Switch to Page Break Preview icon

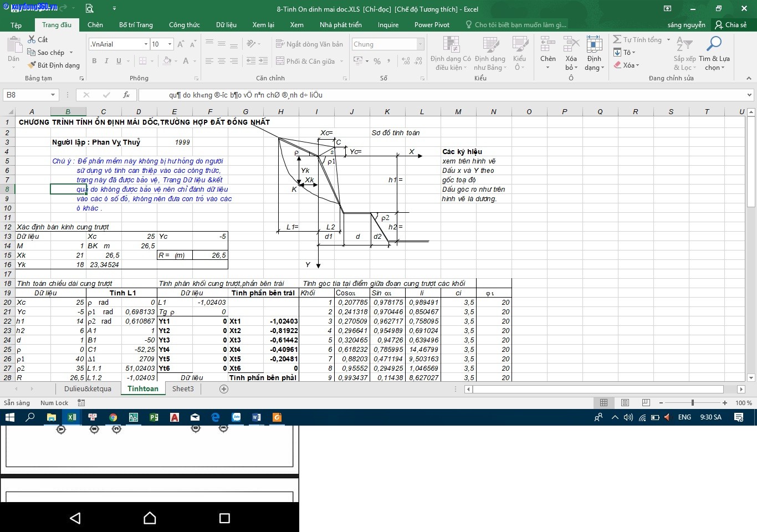coord(646,403)
